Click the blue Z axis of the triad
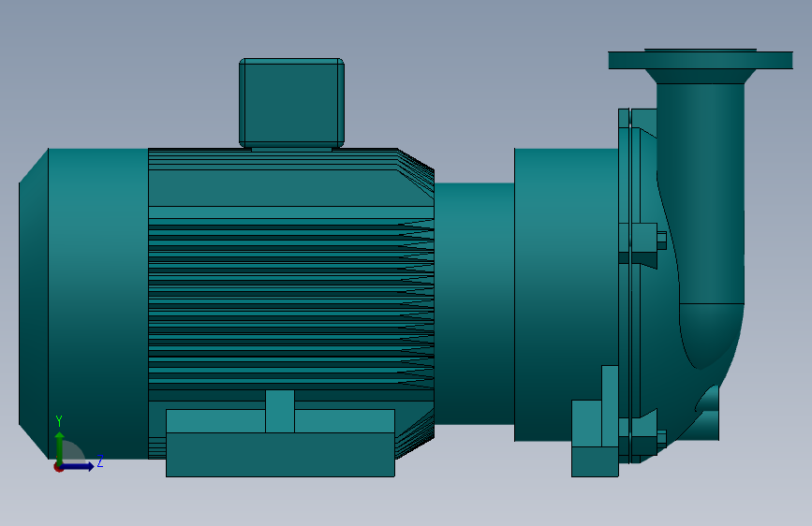Image resolution: width=812 pixels, height=526 pixels. [x=78, y=466]
